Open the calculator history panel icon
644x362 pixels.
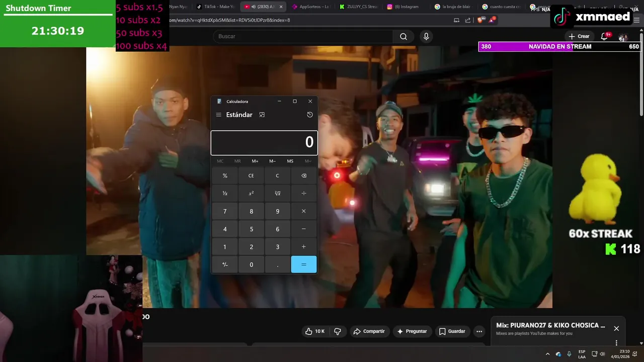pyautogui.click(x=310, y=115)
